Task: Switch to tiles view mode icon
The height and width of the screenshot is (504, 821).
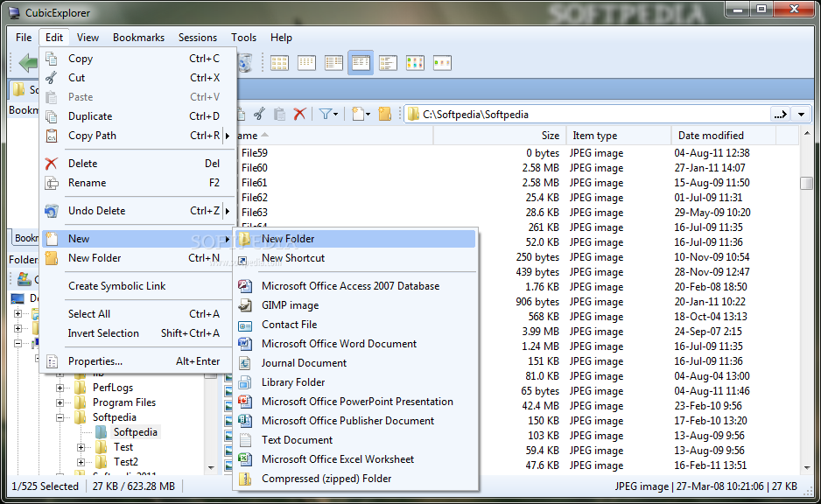Action: click(x=388, y=63)
